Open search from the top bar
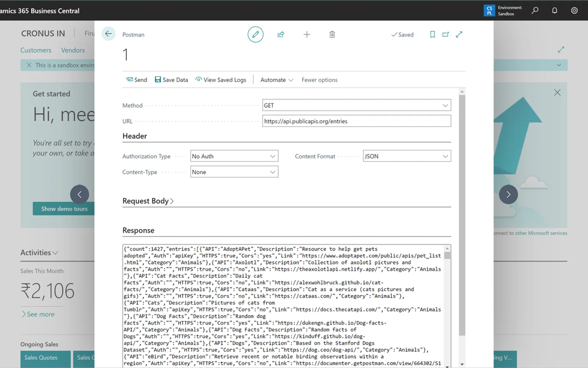This screenshot has height=368, width=588. pyautogui.click(x=535, y=10)
